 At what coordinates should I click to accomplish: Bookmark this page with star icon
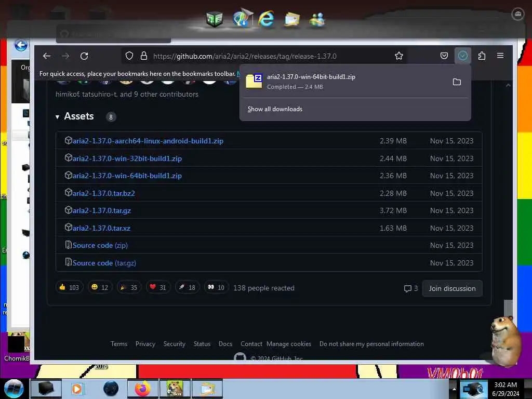pos(399,56)
